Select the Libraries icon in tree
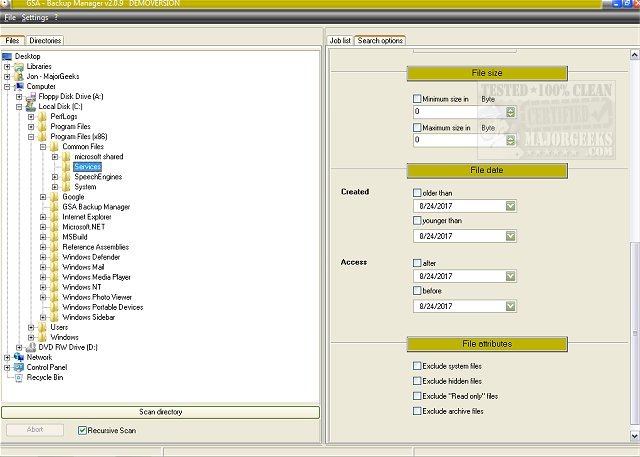Screen dimensions: 640x457 pos(18,67)
